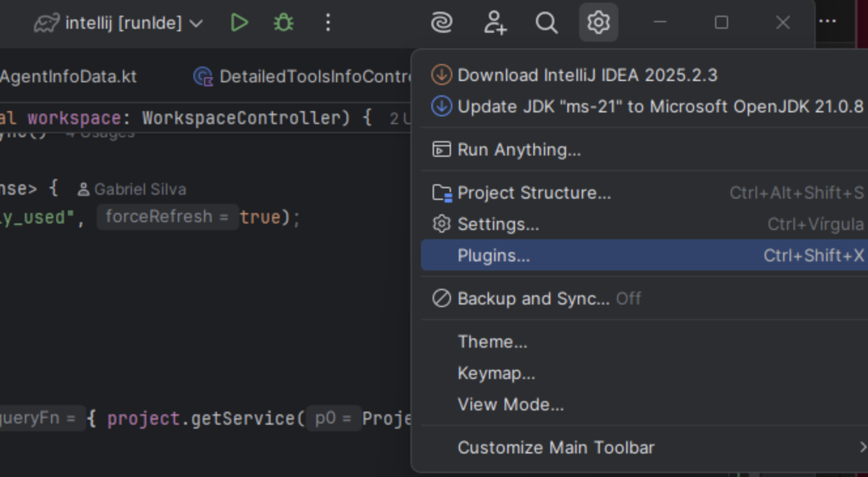The height and width of the screenshot is (477, 868).
Task: Open Settings... menu entry
Action: 498,224
